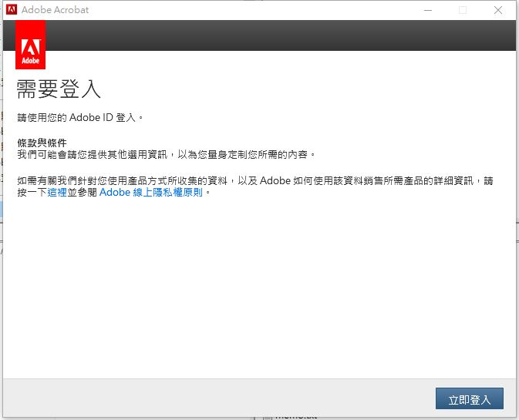
Task: Click the white Adobe wordmark under the logo
Action: pyautogui.click(x=30, y=59)
